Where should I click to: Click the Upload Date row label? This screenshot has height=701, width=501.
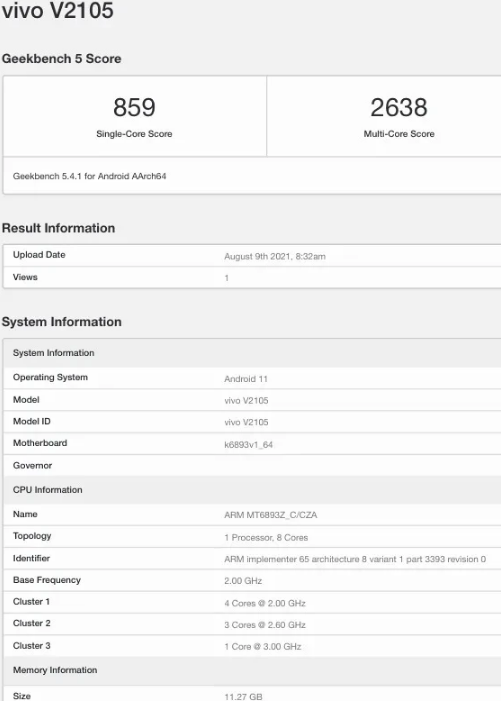click(39, 255)
